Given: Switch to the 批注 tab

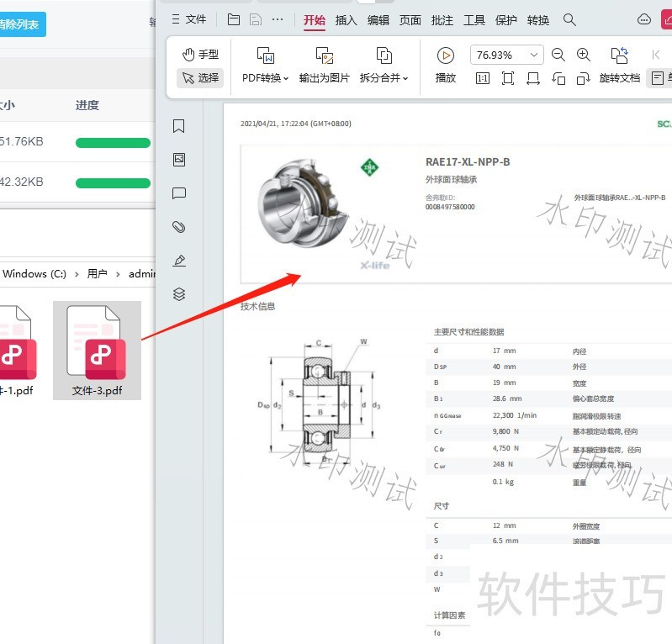Looking at the screenshot, I should pyautogui.click(x=442, y=20).
